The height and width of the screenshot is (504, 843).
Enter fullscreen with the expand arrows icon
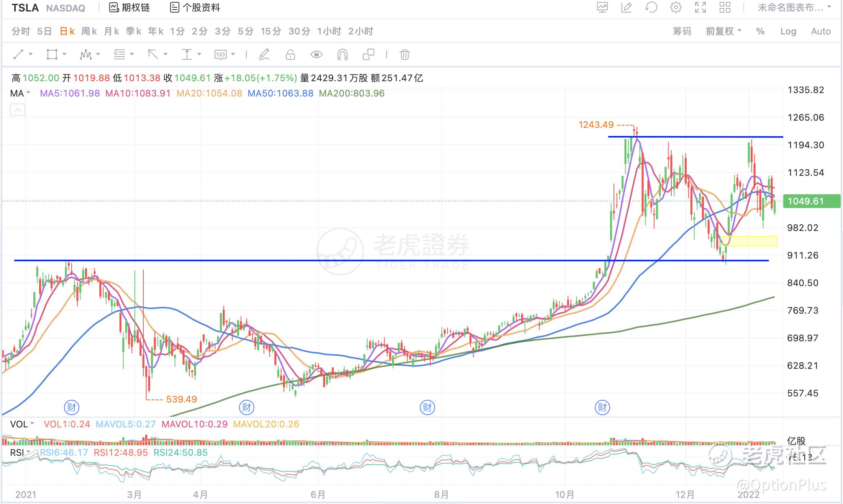coord(700,7)
